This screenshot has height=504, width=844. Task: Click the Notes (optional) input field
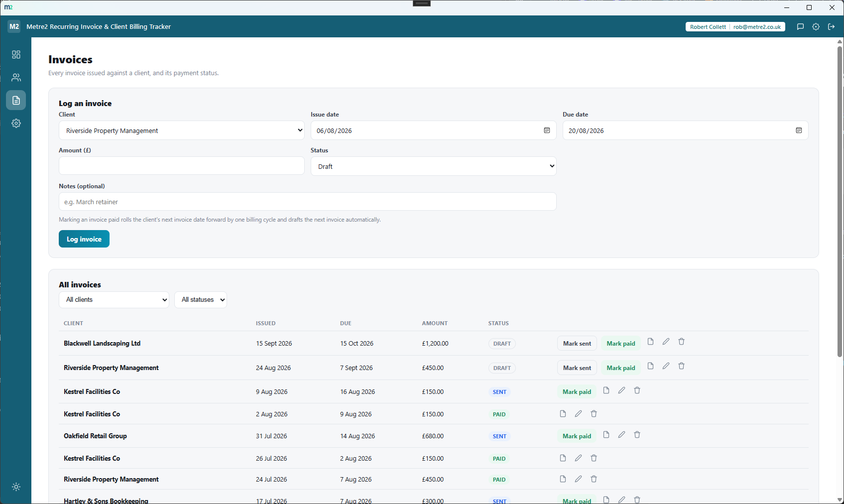(x=308, y=202)
